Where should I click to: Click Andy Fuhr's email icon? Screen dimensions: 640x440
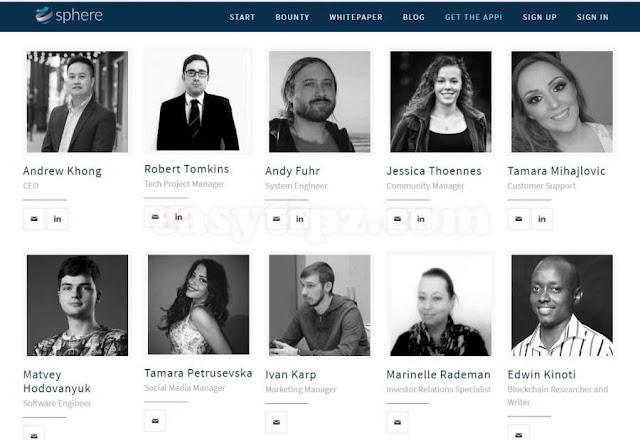tap(276, 219)
